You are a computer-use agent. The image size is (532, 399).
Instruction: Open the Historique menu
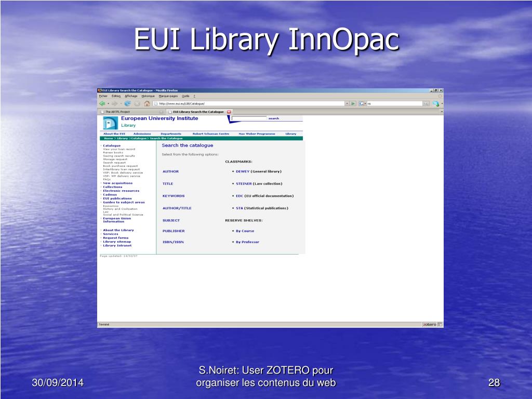click(x=148, y=96)
